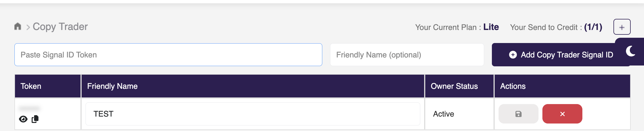This screenshot has height=131, width=644.
Task: Click the plus button beside Send to Credit
Action: tap(622, 27)
